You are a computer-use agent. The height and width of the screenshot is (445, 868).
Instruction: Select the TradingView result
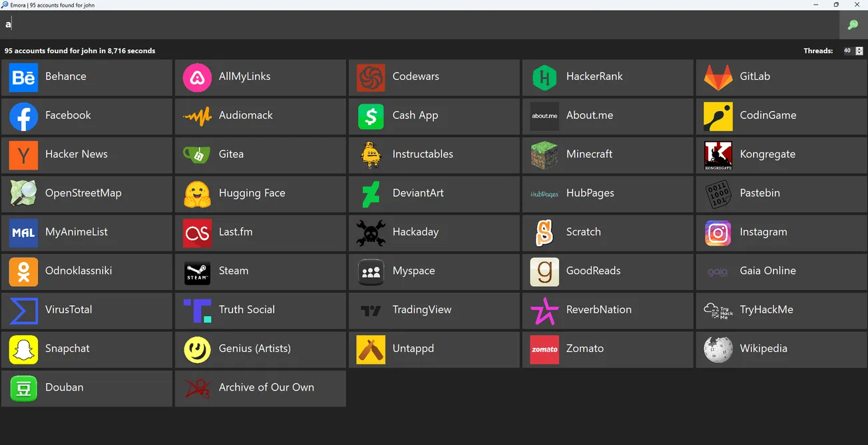(433, 311)
